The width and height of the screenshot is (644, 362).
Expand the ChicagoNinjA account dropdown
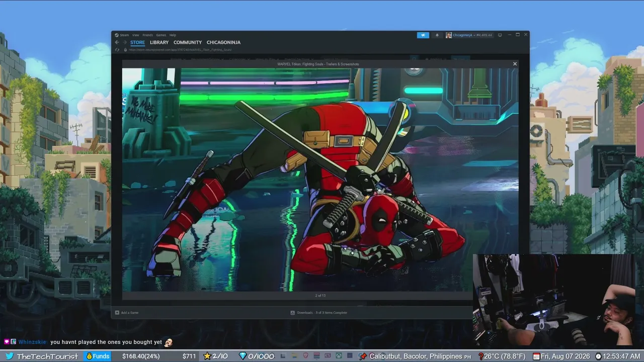(463, 35)
